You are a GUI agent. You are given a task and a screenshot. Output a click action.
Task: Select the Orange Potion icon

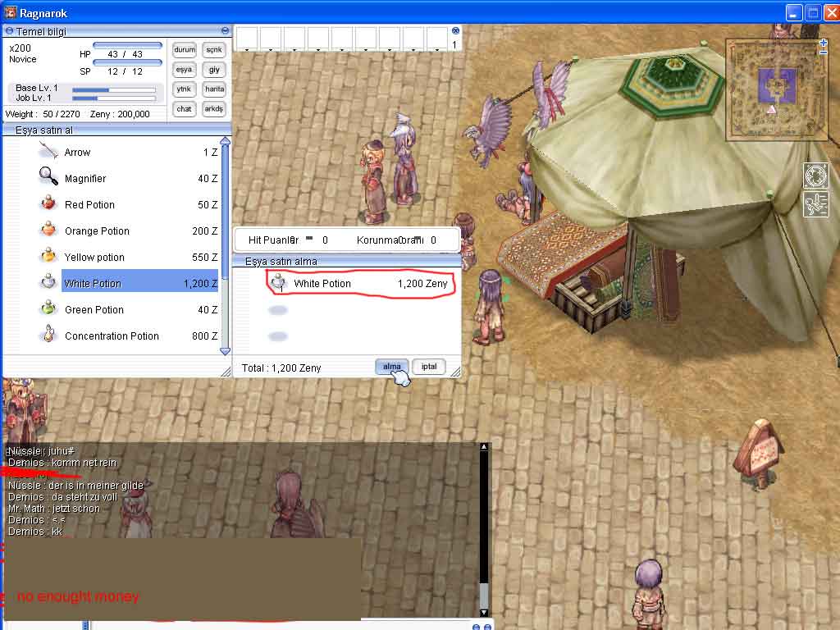coord(48,230)
